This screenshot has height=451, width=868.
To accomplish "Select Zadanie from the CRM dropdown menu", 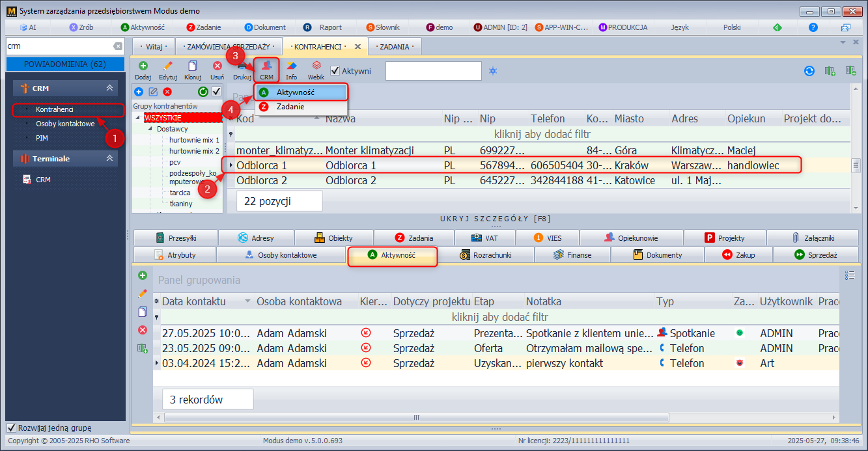I will pos(290,107).
